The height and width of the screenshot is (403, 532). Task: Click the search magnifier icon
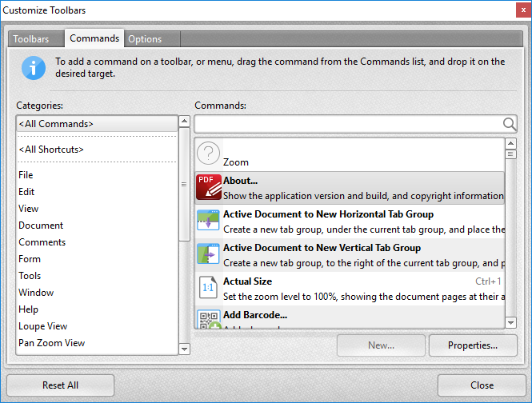point(509,124)
